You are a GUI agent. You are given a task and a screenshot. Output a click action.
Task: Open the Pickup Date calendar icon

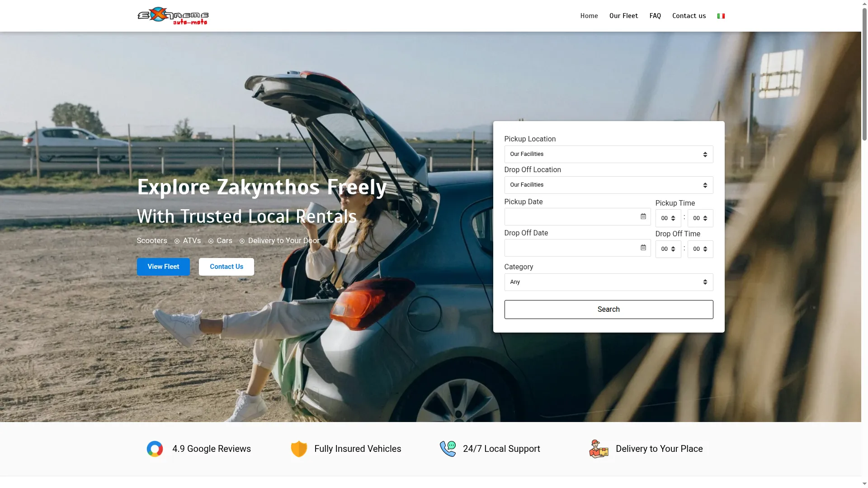643,216
